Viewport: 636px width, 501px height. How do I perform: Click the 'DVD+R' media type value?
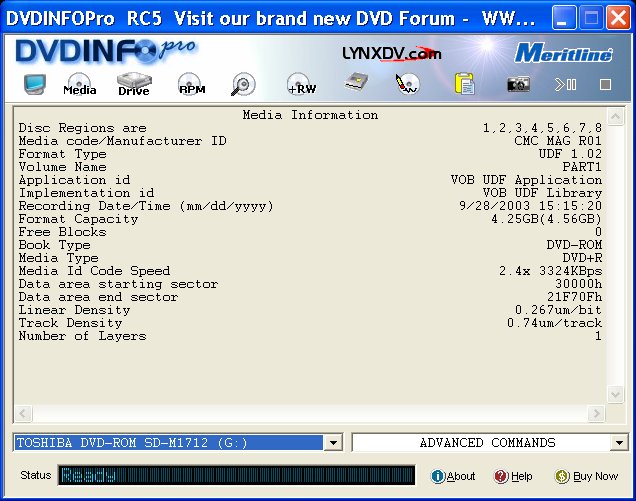582,258
